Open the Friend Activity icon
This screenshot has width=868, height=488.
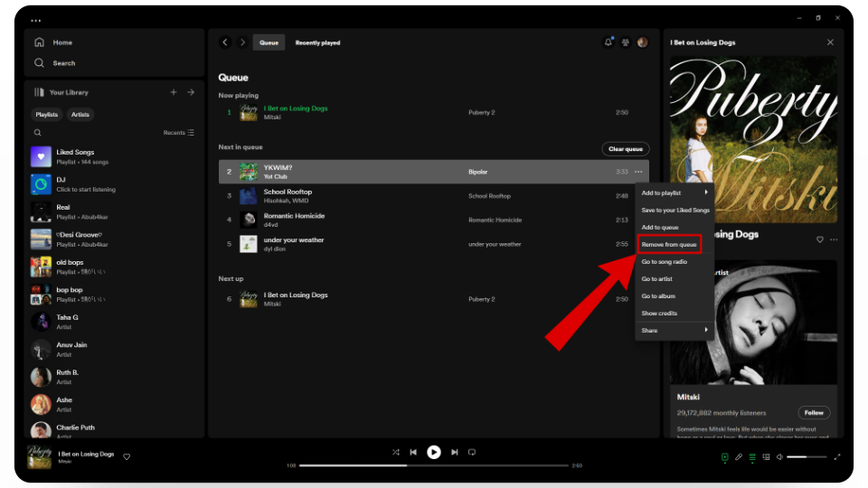[625, 42]
